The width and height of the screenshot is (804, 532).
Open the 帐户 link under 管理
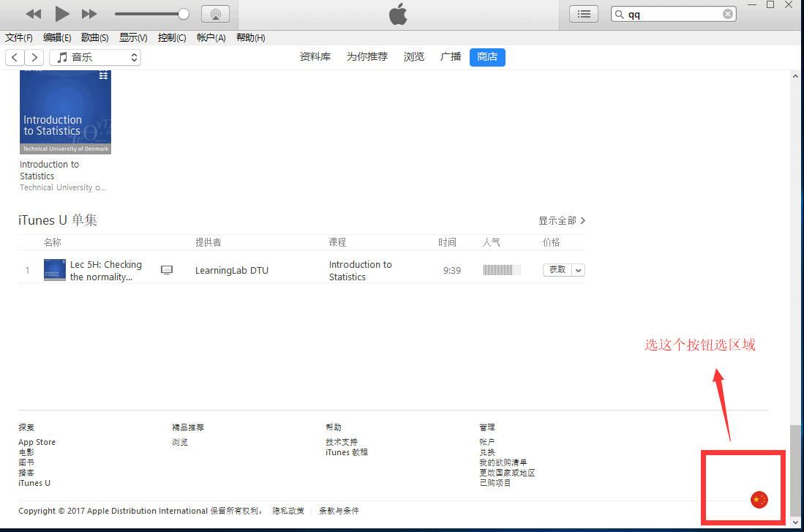pyautogui.click(x=487, y=442)
